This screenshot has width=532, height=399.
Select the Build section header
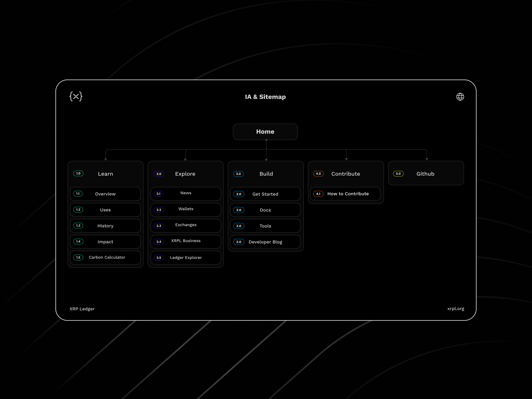pyautogui.click(x=266, y=174)
